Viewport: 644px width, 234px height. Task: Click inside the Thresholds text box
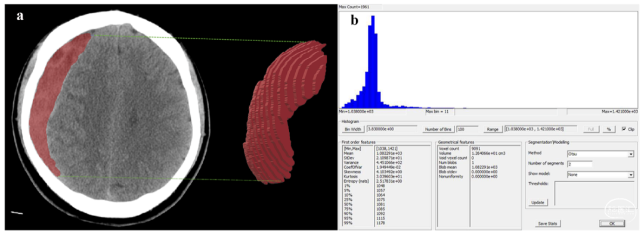point(595,194)
